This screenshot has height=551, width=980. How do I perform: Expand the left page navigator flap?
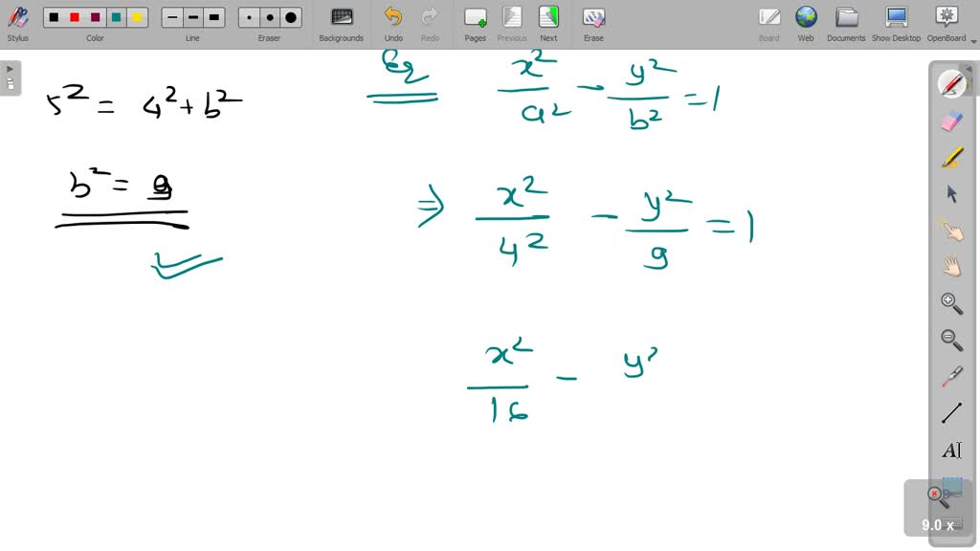tap(10, 68)
